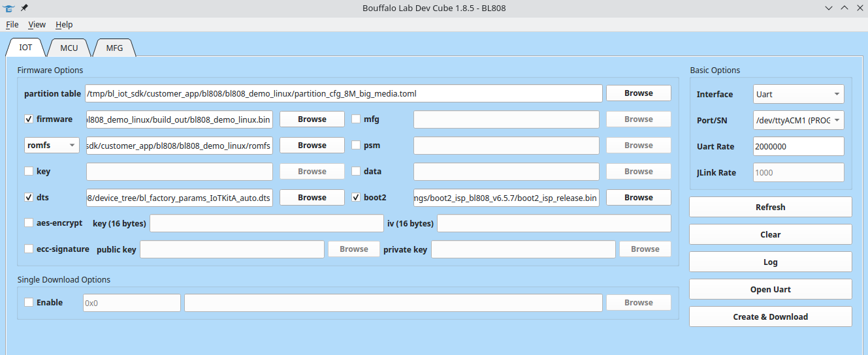Close the Dev Cube window
The width and height of the screenshot is (868, 355).
[x=858, y=8]
